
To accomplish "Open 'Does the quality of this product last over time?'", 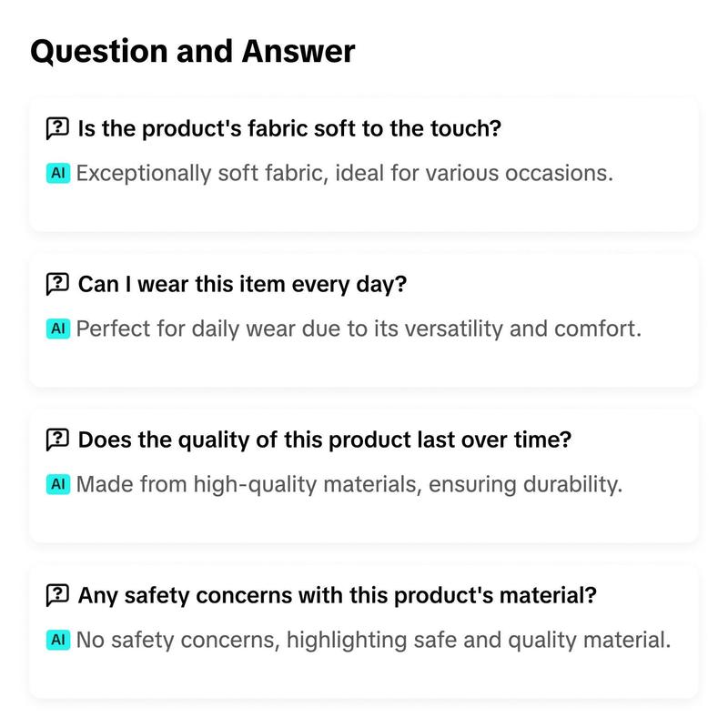I will point(325,440).
